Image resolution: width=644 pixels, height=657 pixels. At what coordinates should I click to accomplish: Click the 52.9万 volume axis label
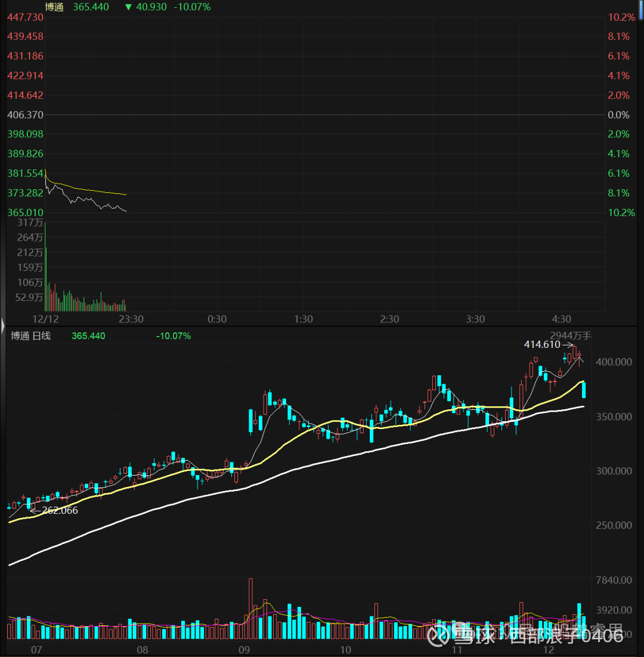click(x=29, y=298)
